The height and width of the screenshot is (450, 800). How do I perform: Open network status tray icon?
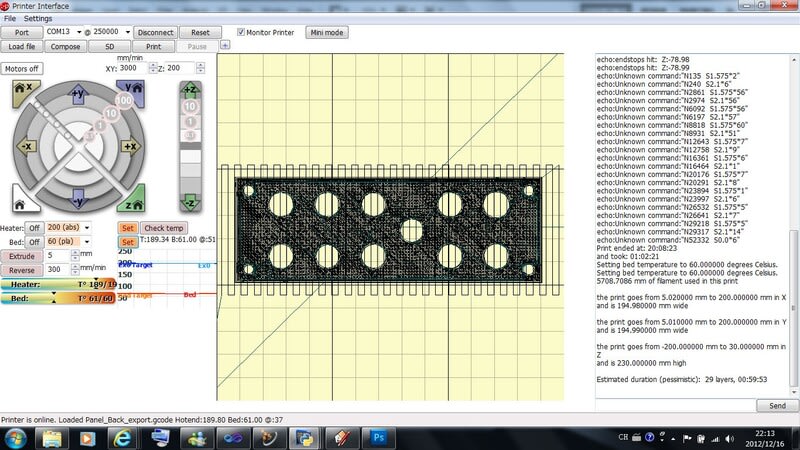tap(715, 438)
